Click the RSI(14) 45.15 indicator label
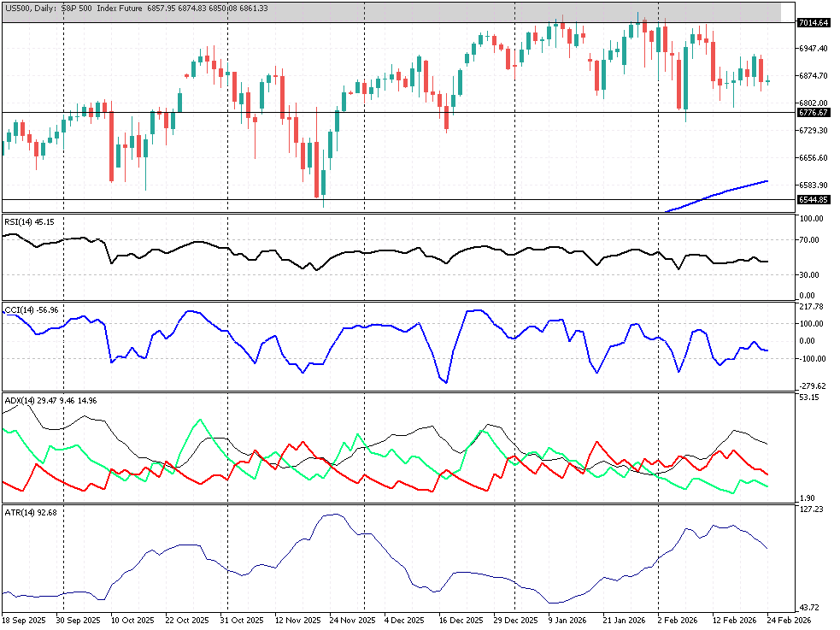The image size is (840, 630). (30, 221)
